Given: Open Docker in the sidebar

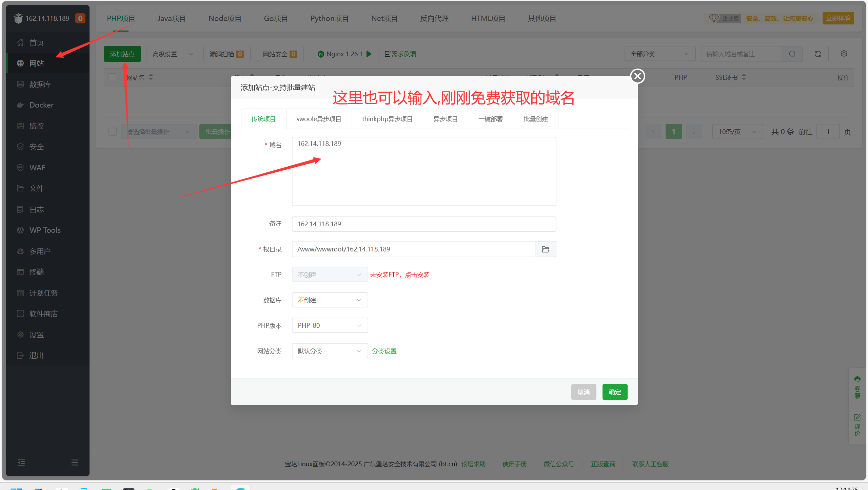Looking at the screenshot, I should [x=41, y=105].
